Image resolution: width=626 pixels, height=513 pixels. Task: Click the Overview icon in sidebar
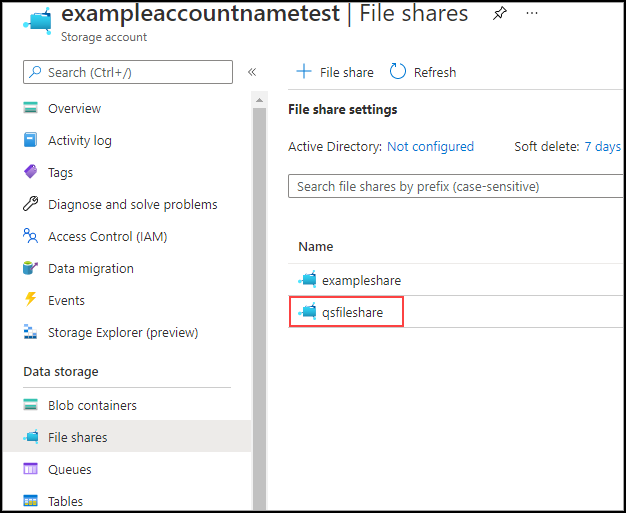30,108
